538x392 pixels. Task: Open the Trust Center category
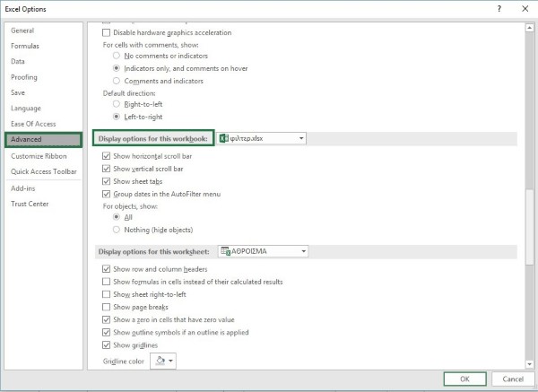(x=30, y=204)
